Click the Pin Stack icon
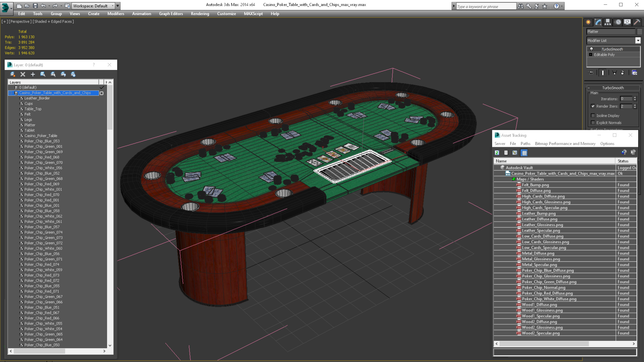 pyautogui.click(x=591, y=73)
